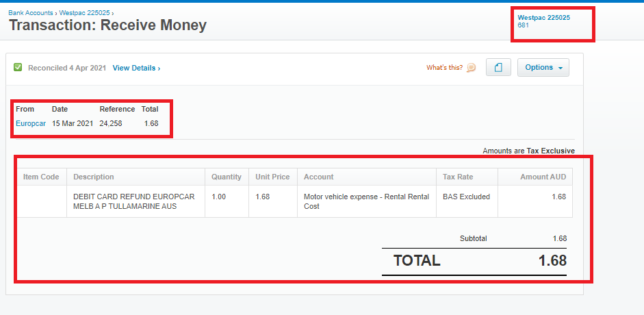Open the Bank Accounts breadcrumb link
Viewport: 644px width, 315px height.
point(30,13)
